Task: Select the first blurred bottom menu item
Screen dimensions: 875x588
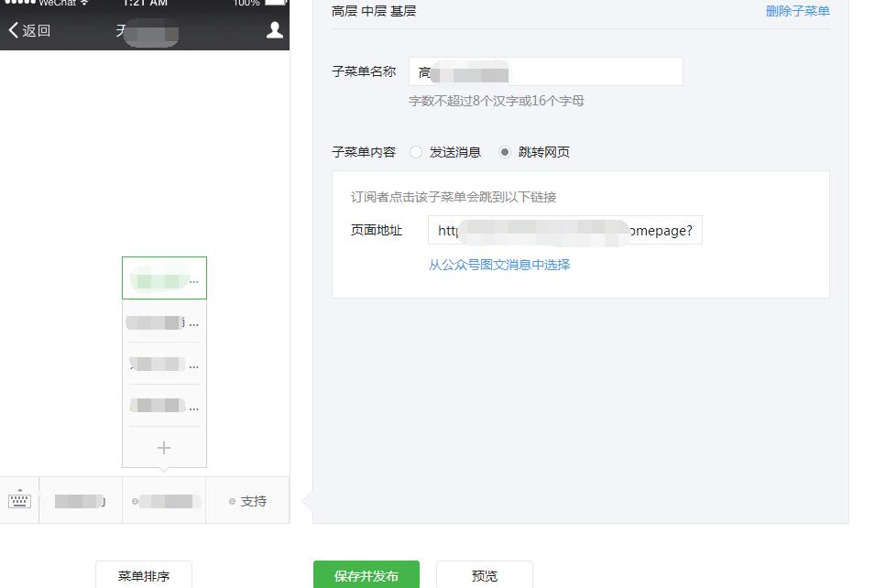Action: 81,501
